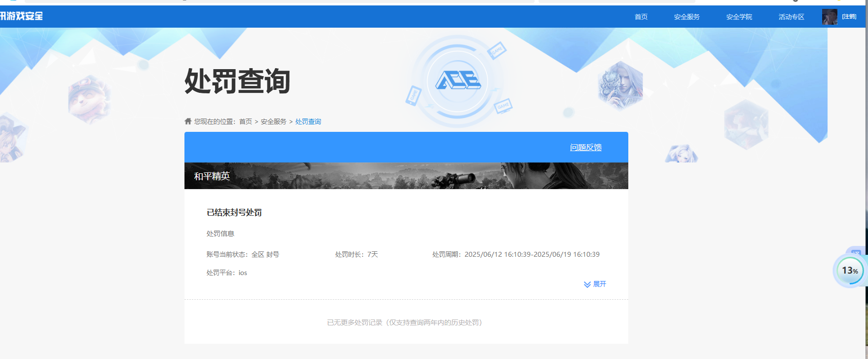Click the 注销 logout link

[849, 17]
